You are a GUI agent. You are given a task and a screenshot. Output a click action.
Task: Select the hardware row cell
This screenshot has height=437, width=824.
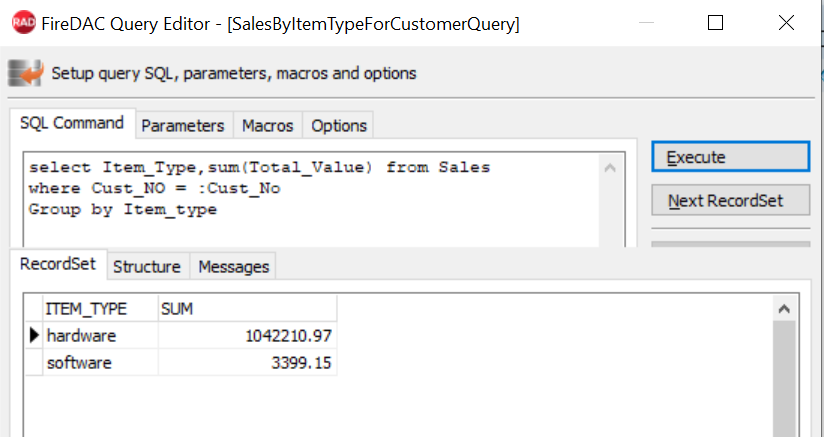(100, 335)
